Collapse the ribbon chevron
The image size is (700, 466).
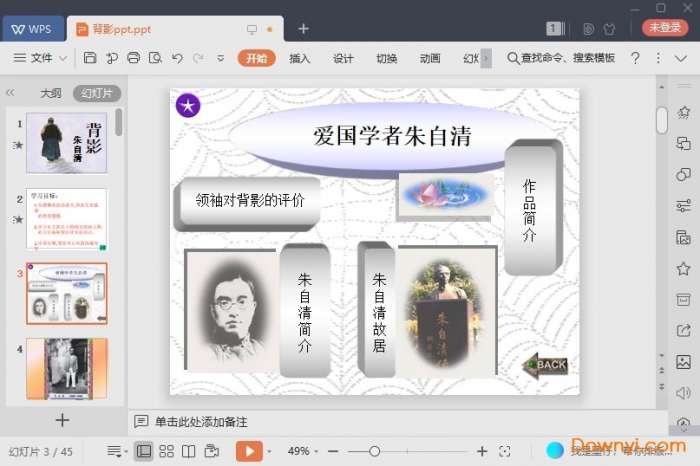pyautogui.click(x=681, y=58)
